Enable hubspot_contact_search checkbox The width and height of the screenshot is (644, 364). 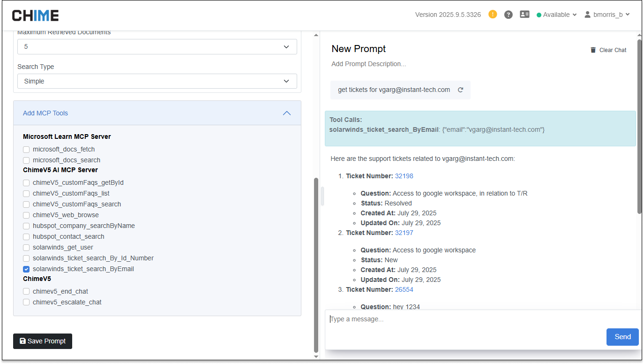pos(26,236)
